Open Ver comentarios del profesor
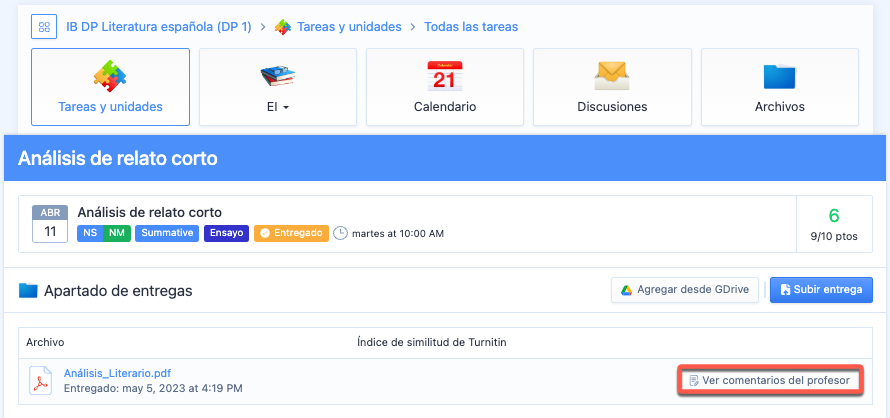 point(769,381)
